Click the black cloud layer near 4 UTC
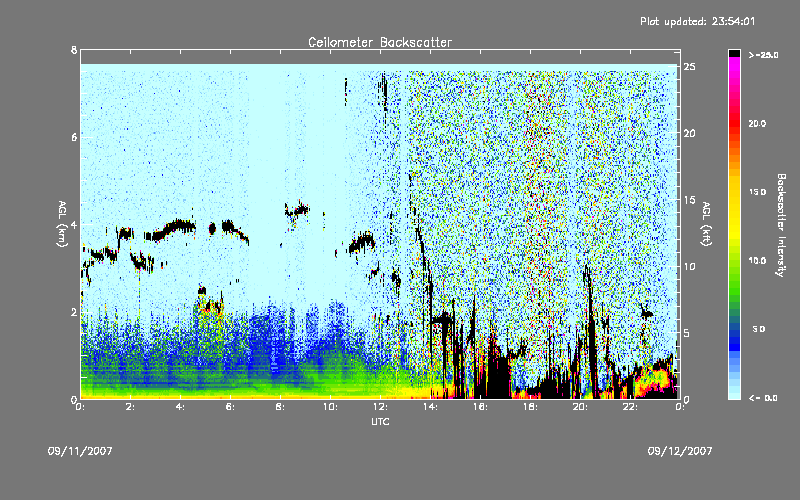The width and height of the screenshot is (800, 500). 172,229
